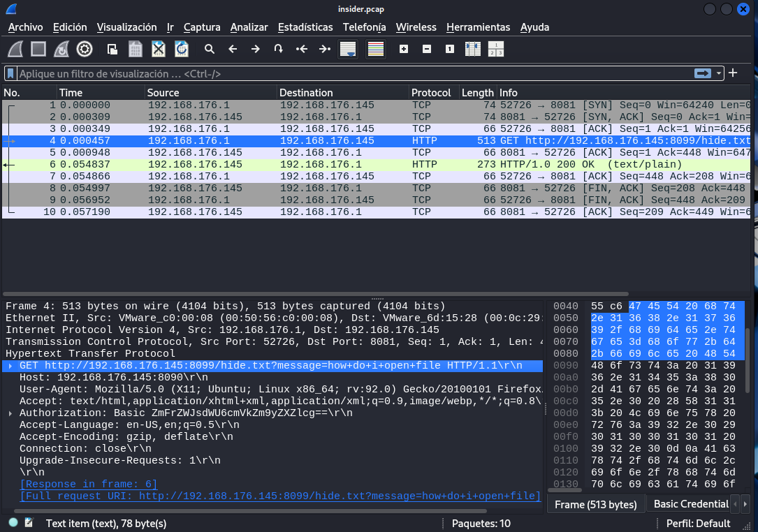Open capture options gear
The height and width of the screenshot is (532, 758).
[x=85, y=49]
